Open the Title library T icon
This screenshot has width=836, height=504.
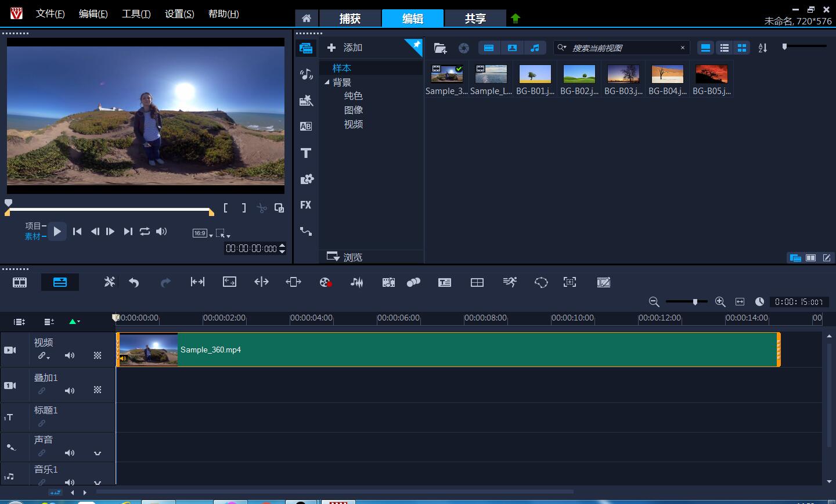(306, 153)
